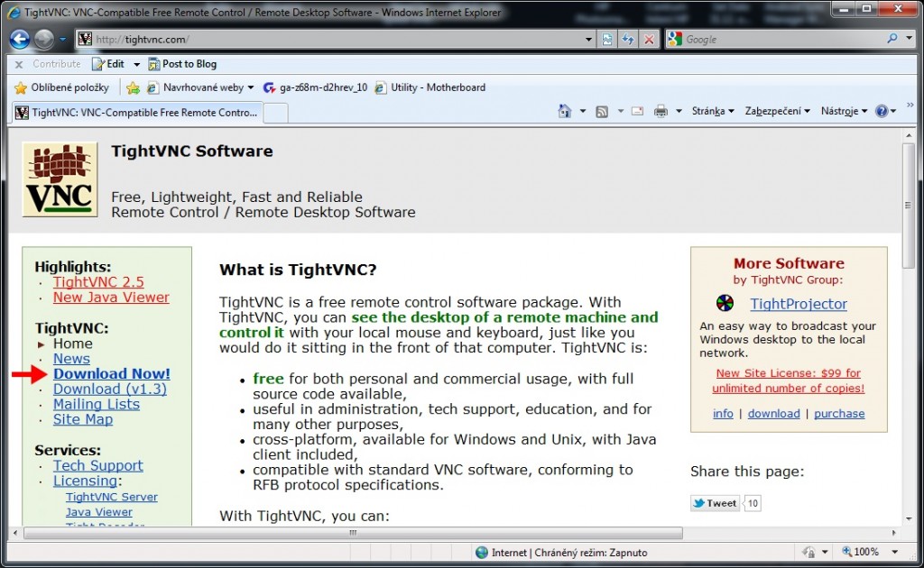Viewport: 924px width, 568px height.
Task: Click the Print icon in command bar
Action: coord(661,111)
